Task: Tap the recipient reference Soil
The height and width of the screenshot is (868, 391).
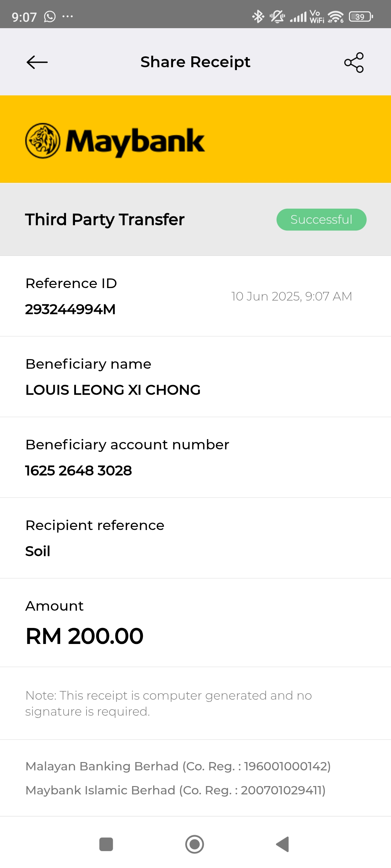Action: pos(38,551)
